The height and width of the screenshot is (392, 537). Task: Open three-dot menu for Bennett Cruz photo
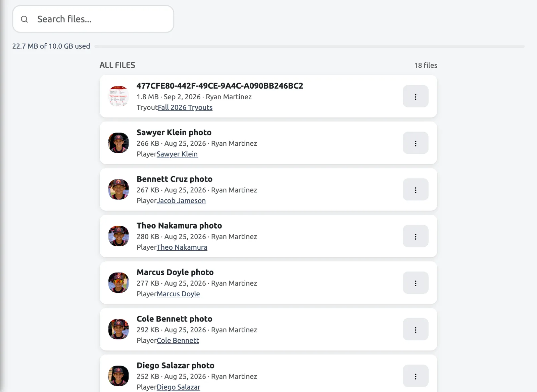click(416, 190)
